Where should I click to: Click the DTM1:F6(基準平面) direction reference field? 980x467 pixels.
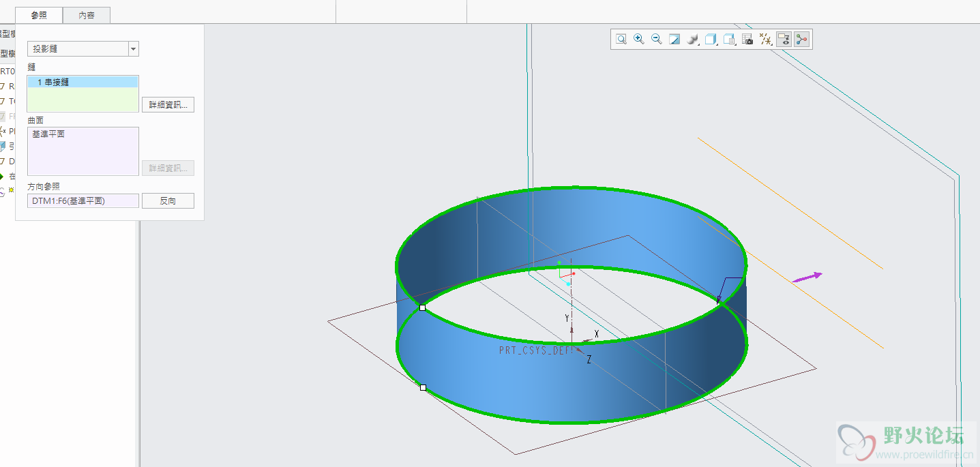83,201
